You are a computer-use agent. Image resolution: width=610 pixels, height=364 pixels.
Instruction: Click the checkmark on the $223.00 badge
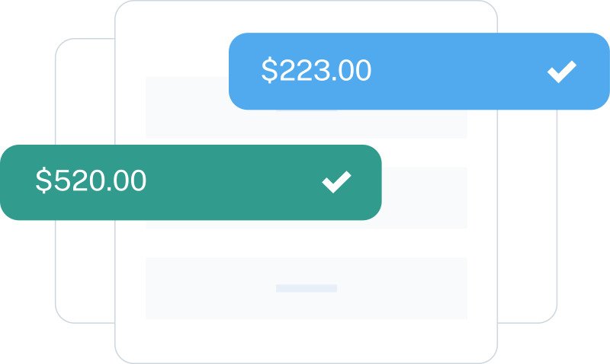(x=561, y=72)
